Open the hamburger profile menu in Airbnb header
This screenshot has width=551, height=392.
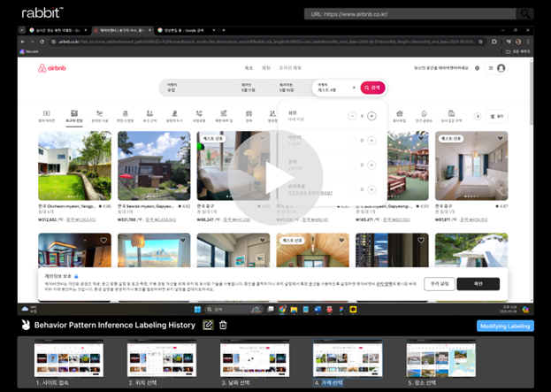pyautogui.click(x=496, y=68)
